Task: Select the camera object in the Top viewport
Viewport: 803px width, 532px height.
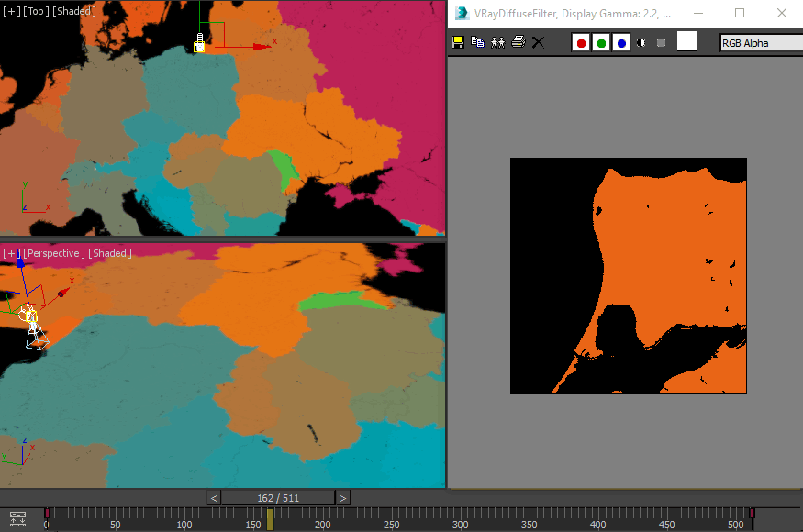Action: point(199,43)
